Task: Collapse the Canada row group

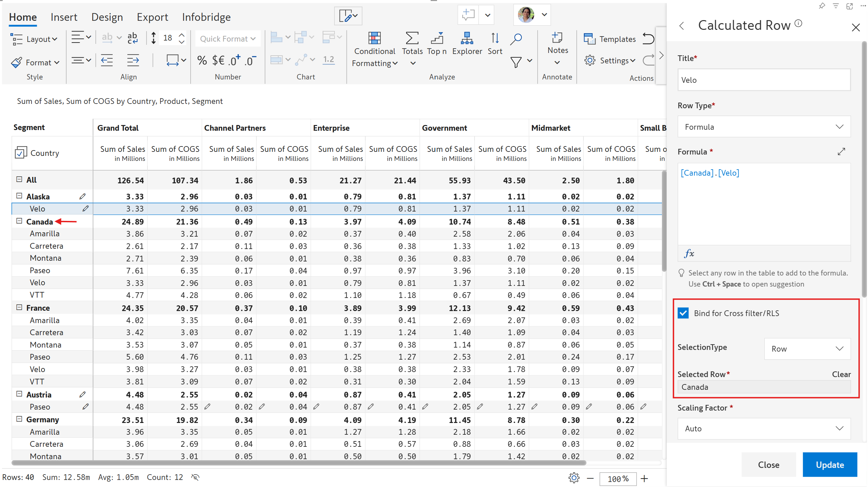Action: click(19, 222)
